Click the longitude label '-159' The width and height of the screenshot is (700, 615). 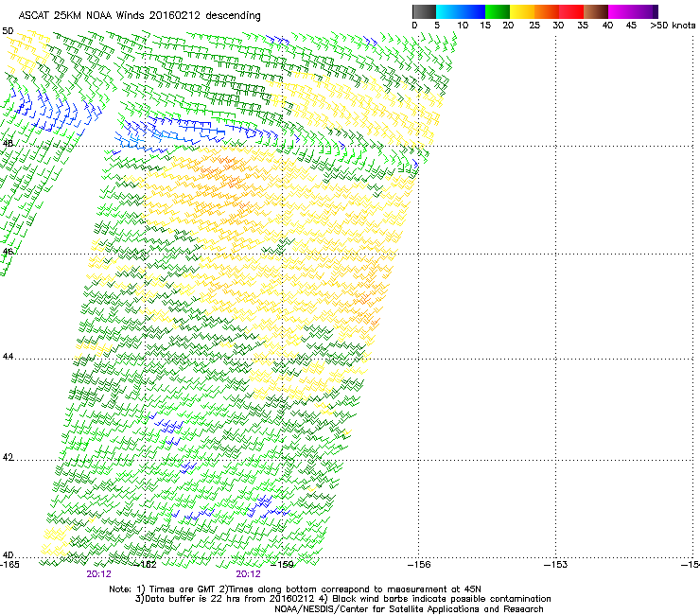[283, 565]
